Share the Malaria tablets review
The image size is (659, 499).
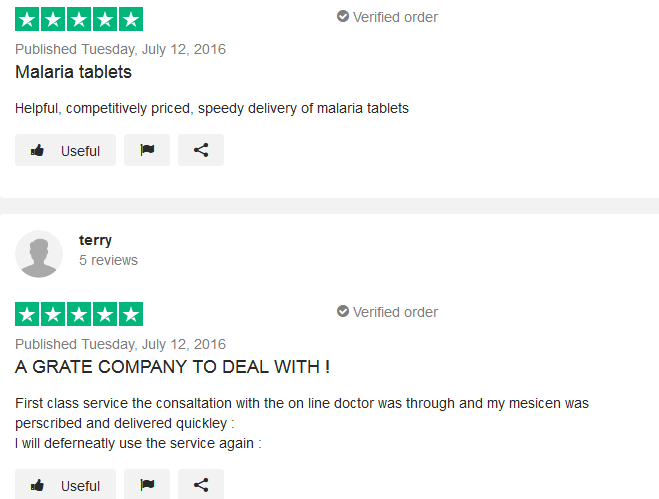click(201, 150)
